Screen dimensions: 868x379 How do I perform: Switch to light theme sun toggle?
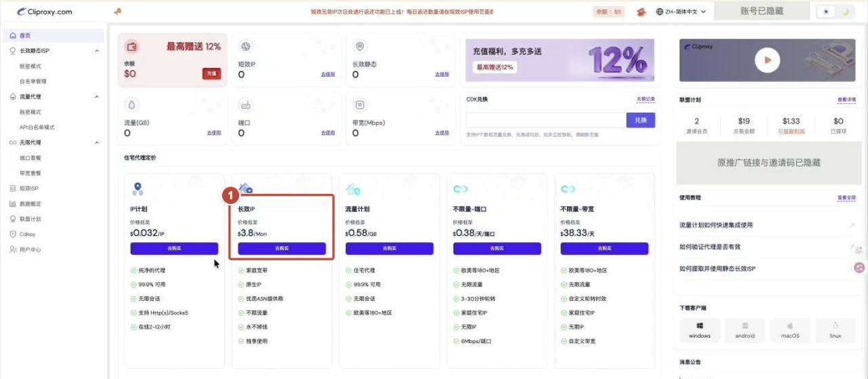pyautogui.click(x=825, y=12)
